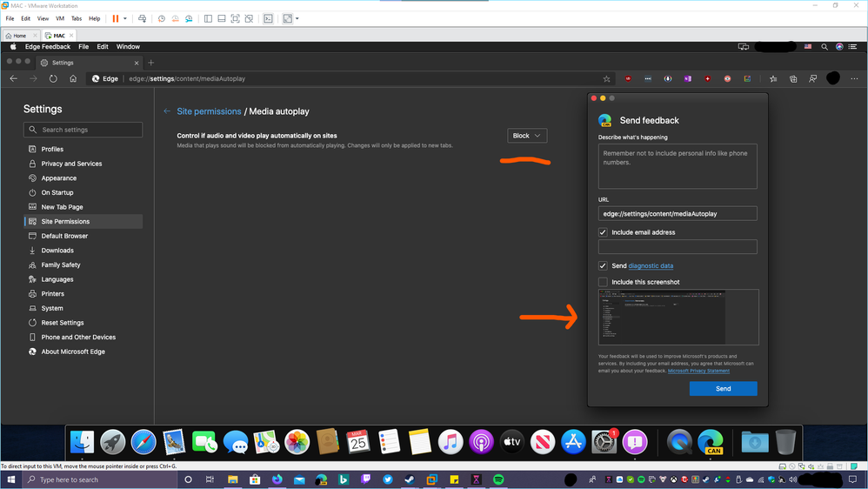Image resolution: width=868 pixels, height=489 pixels.
Task: Click the Edge back navigation arrow
Action: [x=14, y=78]
